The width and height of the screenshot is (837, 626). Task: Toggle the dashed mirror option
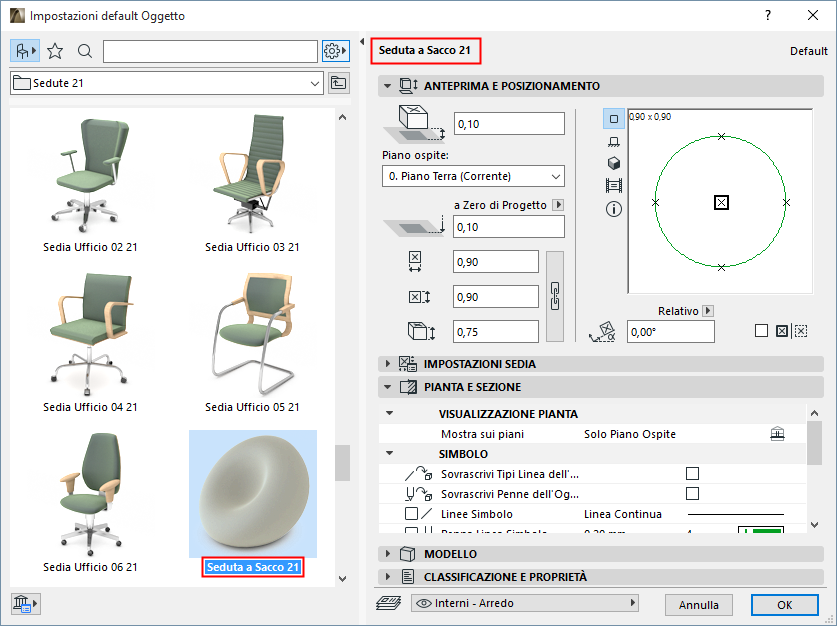point(800,331)
